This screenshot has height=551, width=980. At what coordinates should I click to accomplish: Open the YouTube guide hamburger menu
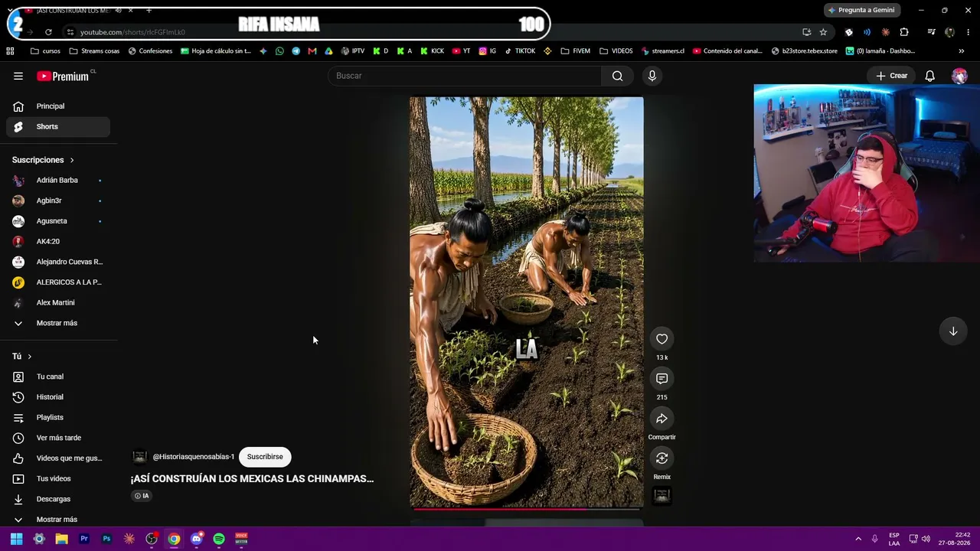point(18,76)
